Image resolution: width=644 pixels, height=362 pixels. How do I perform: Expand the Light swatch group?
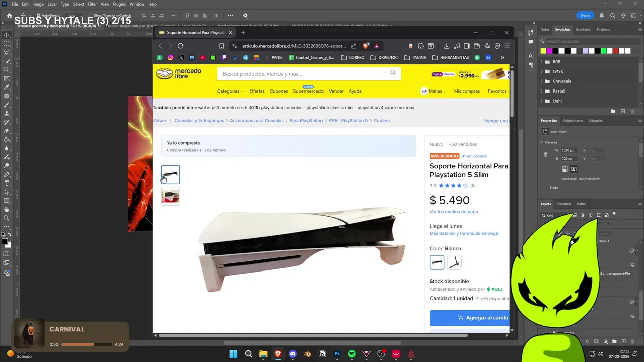pyautogui.click(x=542, y=101)
